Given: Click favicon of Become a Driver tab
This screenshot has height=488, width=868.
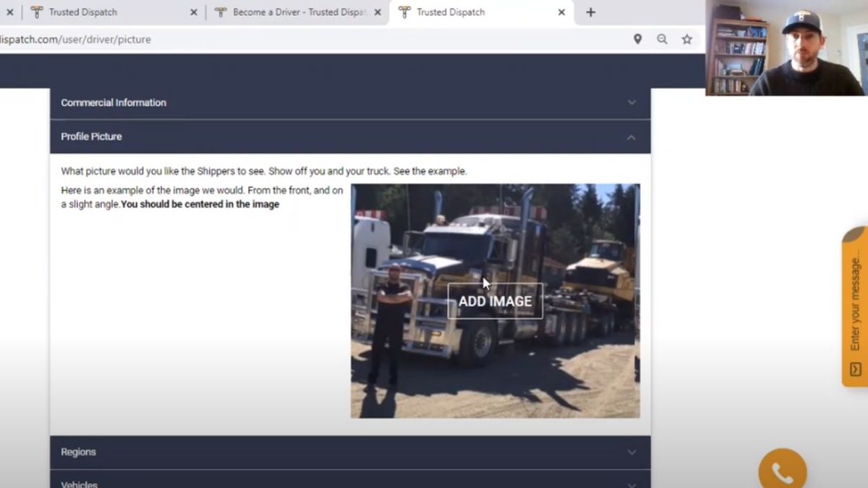Looking at the screenshot, I should pyautogui.click(x=220, y=12).
